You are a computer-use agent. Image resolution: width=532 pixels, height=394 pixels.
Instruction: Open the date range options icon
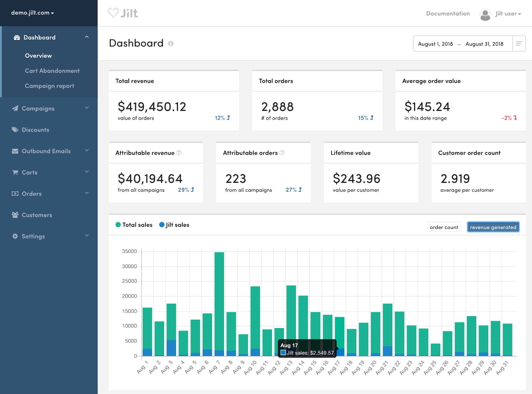(519, 44)
